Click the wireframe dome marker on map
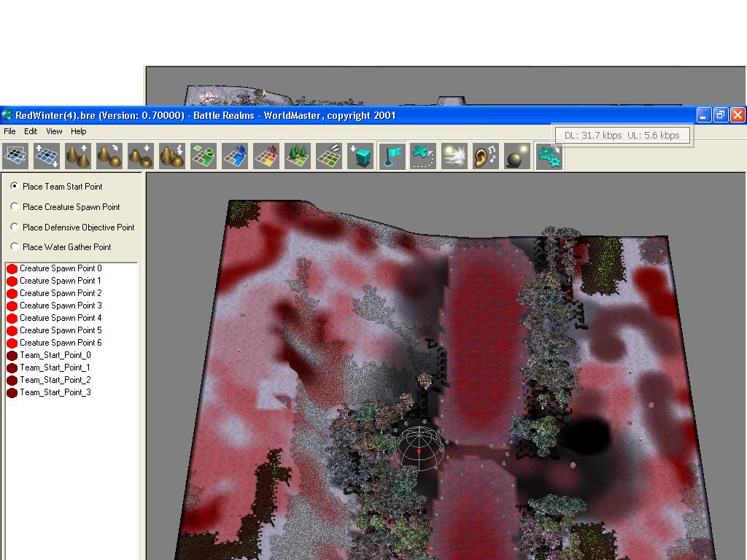Screen dimensions: 747x560 tap(420, 449)
